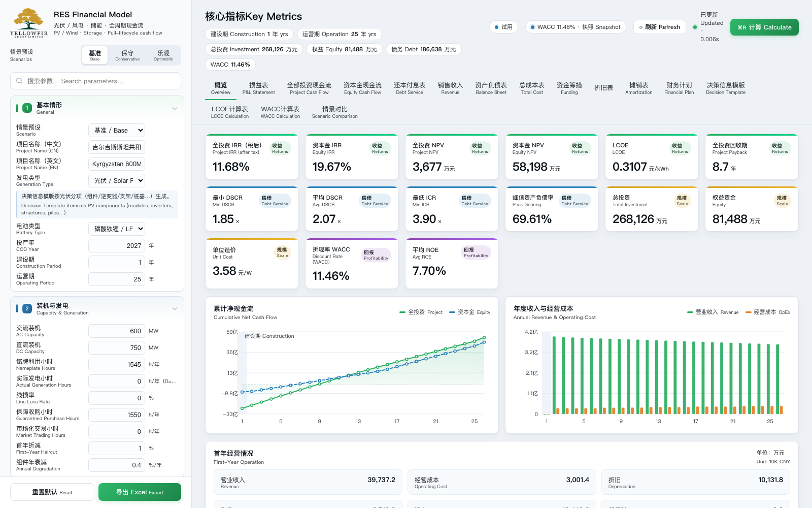Click the Reset defaults button
Image resolution: width=812 pixels, height=508 pixels.
point(52,492)
